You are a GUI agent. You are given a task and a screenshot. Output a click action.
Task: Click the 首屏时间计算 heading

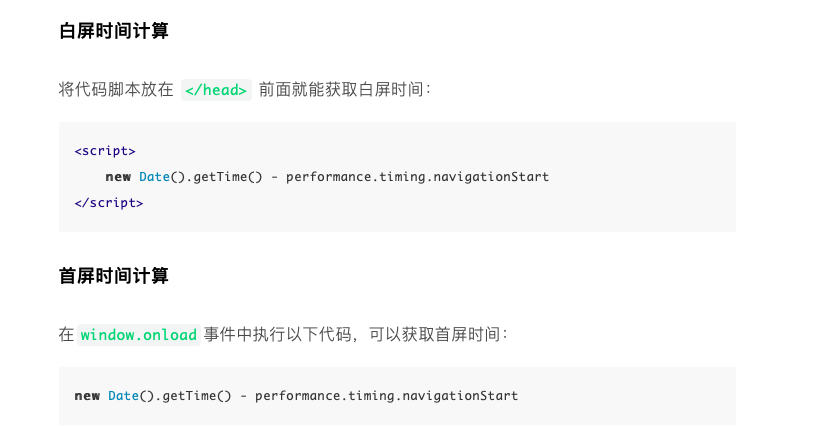click(113, 275)
